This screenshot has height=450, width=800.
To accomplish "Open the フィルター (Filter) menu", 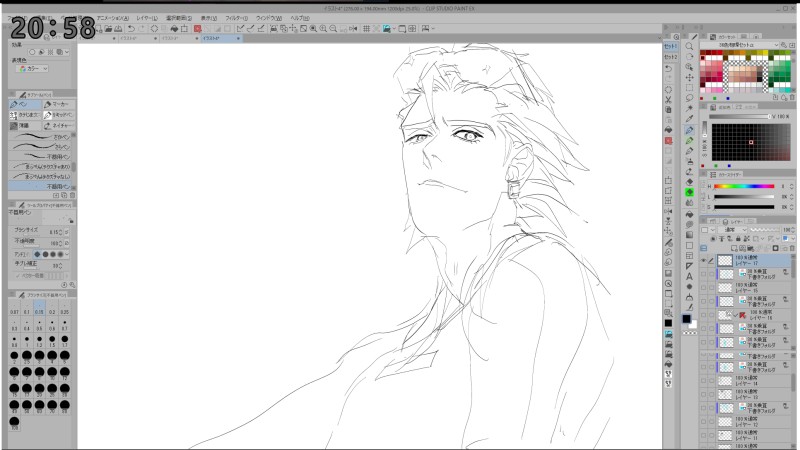I will coord(237,17).
